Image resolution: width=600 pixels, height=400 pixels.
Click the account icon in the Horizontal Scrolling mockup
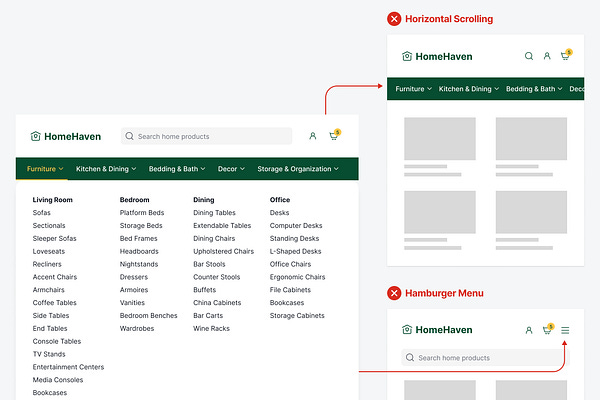pos(547,56)
